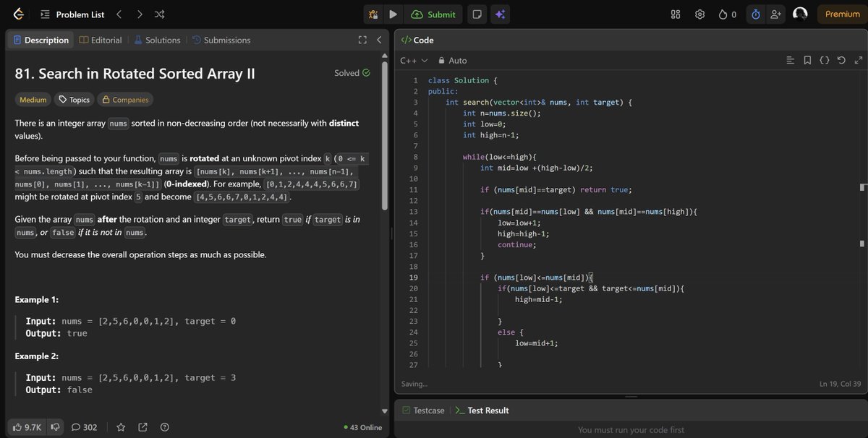This screenshot has height=438, width=868.
Task: Click the curly braces icon in editor toolbar
Action: coord(825,60)
